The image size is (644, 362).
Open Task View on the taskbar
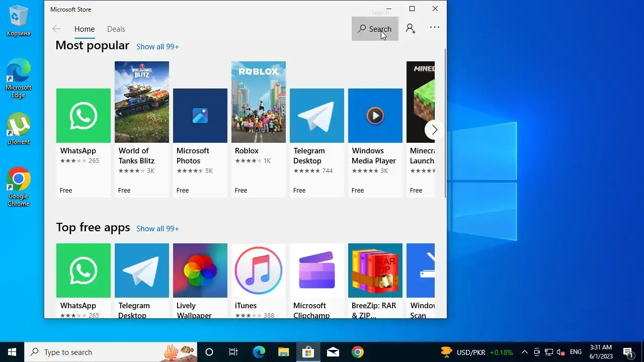point(233,352)
